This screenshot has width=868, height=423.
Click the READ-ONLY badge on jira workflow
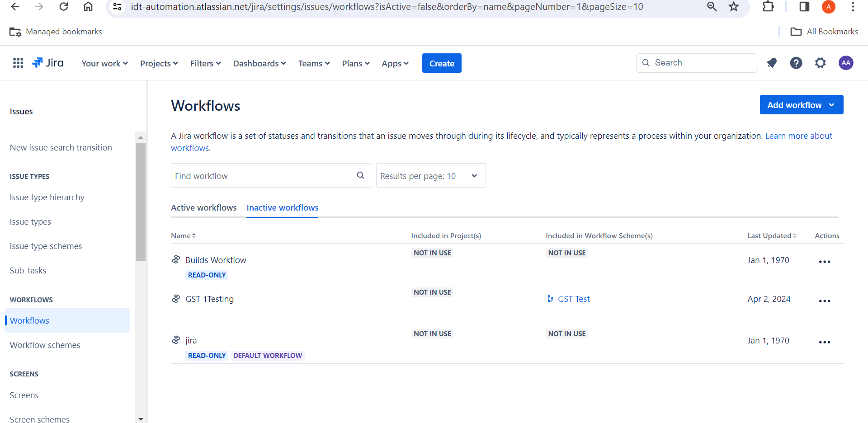207,355
